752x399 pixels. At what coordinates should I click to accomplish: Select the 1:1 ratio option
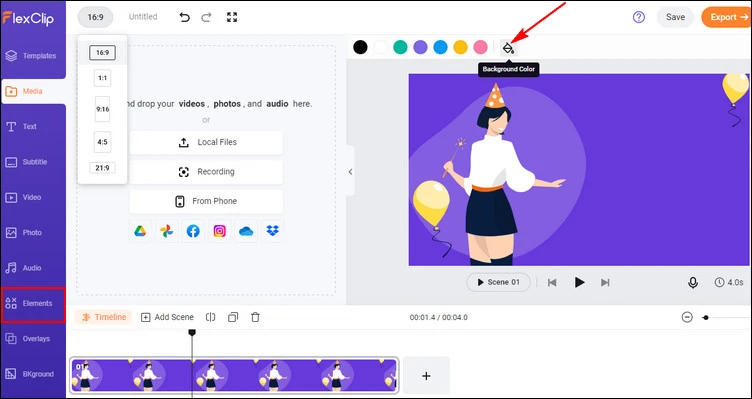pyautogui.click(x=102, y=78)
